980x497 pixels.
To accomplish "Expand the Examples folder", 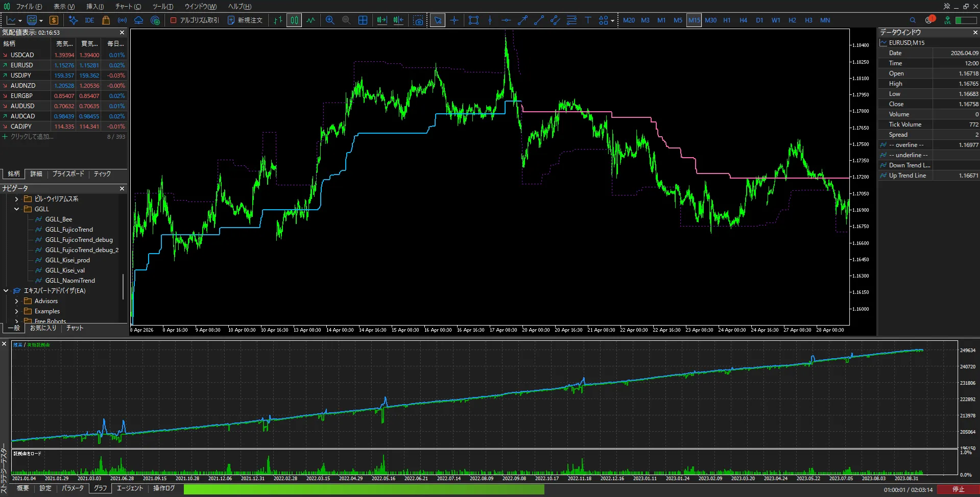I will click(16, 311).
